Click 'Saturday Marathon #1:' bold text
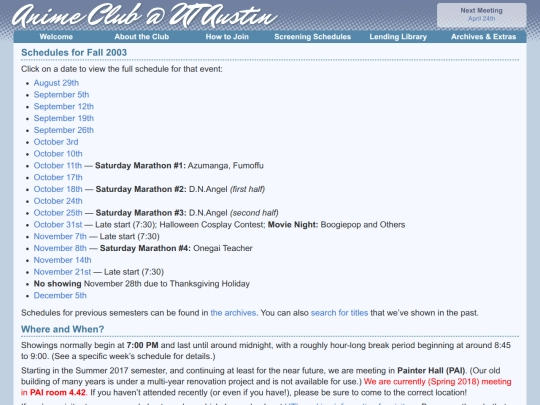540x405 pixels. [140, 165]
